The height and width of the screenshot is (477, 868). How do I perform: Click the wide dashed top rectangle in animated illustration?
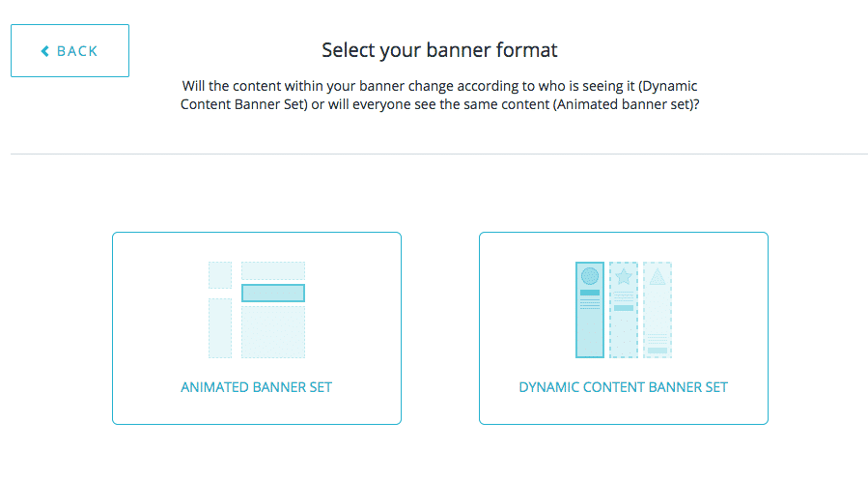click(x=273, y=270)
